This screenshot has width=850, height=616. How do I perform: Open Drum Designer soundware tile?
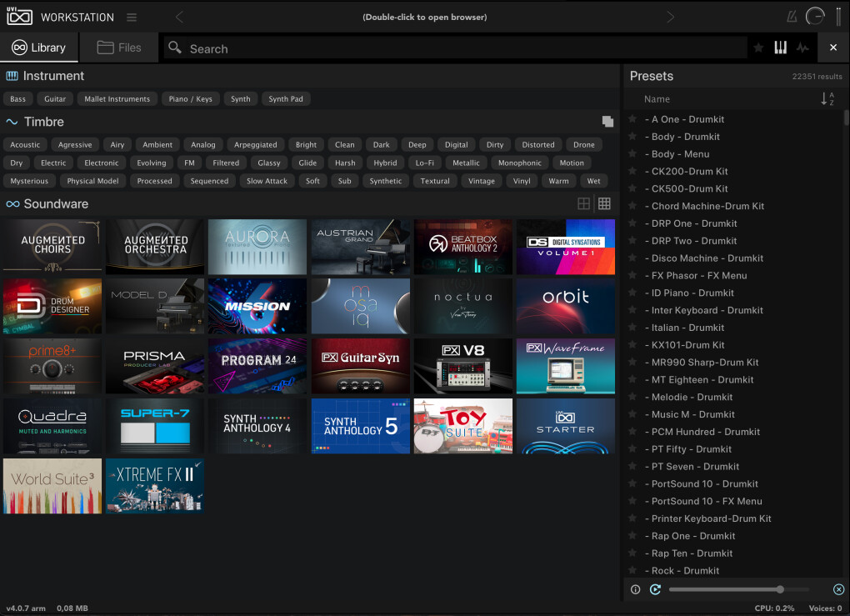(52, 306)
